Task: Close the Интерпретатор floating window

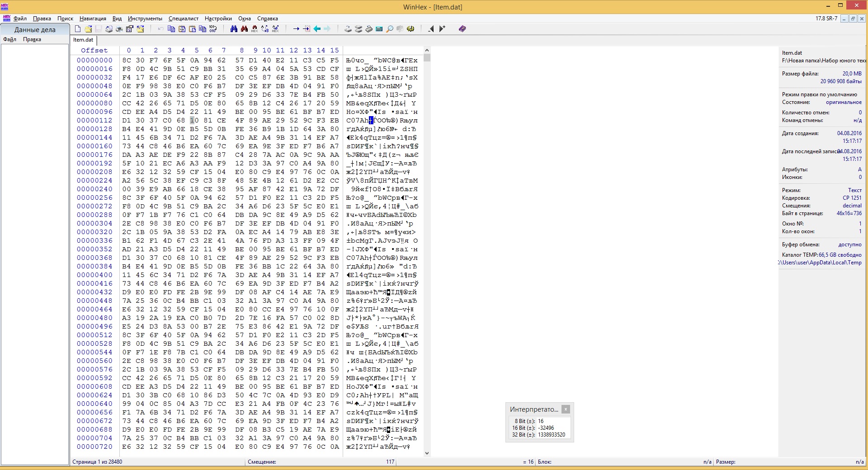Action: coord(566,409)
